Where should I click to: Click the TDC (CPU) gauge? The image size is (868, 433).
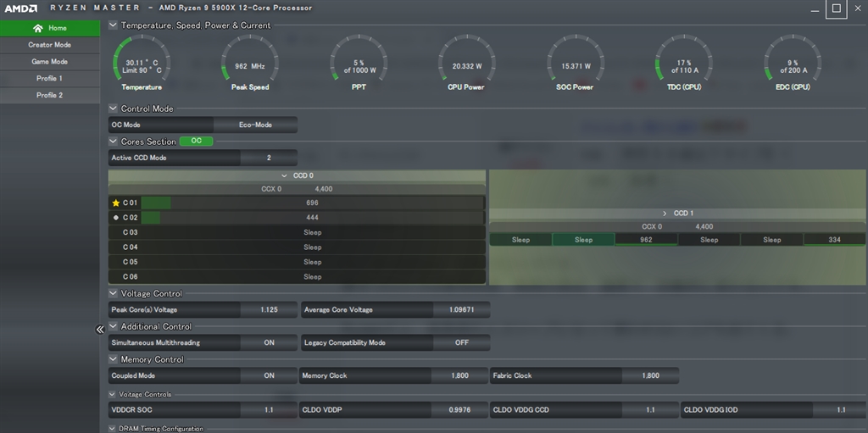(684, 62)
